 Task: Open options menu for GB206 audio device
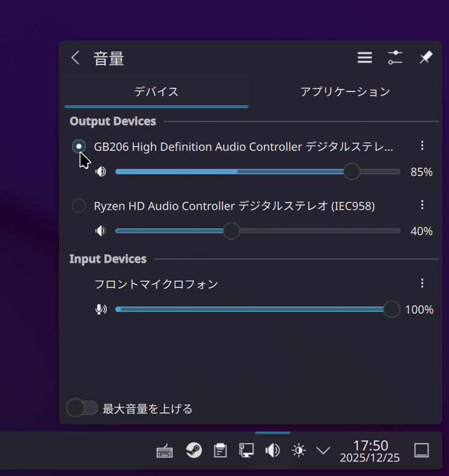pyautogui.click(x=422, y=145)
